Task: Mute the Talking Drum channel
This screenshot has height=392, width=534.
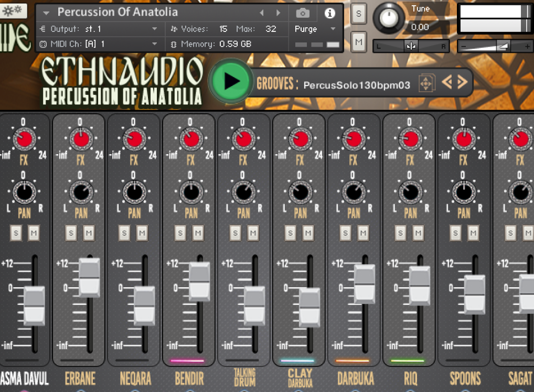Action: pos(253,233)
